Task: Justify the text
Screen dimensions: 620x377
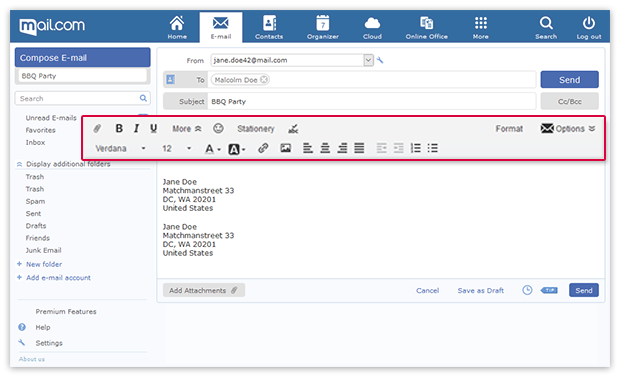Action: click(x=359, y=148)
